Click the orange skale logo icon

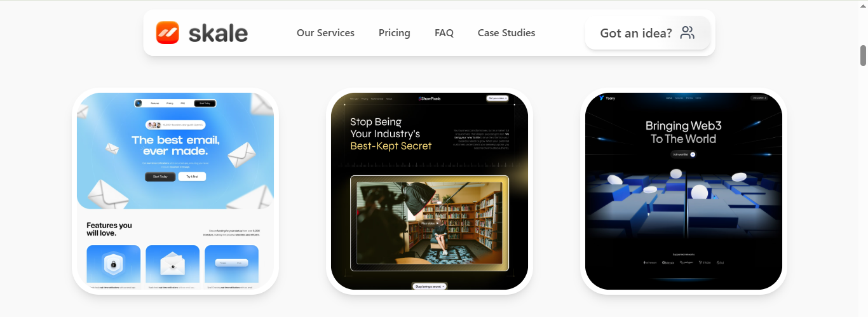pos(168,32)
